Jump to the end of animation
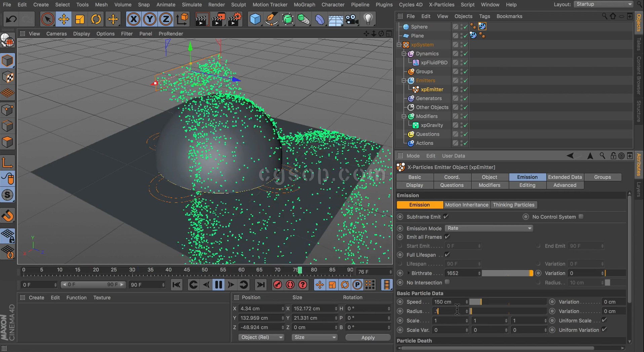644x352 pixels. tap(260, 285)
